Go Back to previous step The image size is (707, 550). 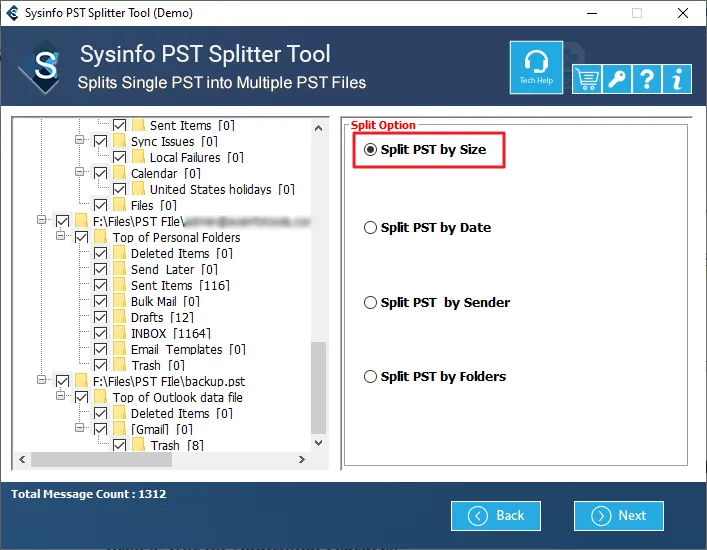coord(496,516)
